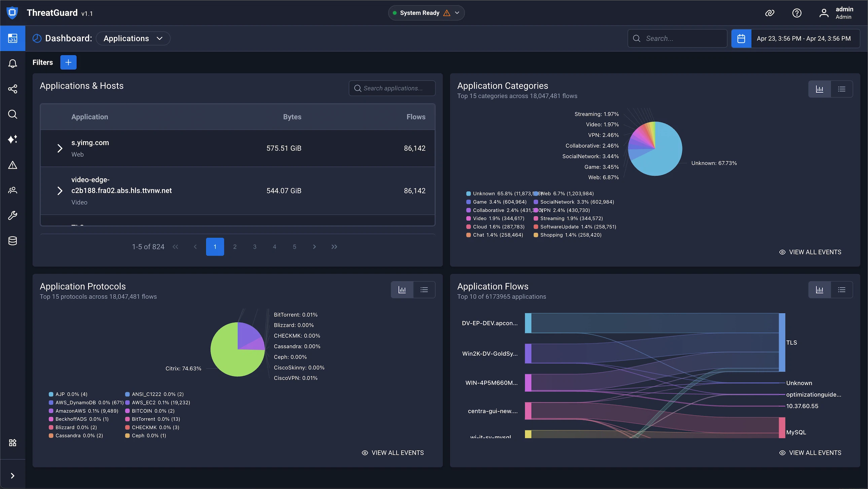The width and height of the screenshot is (868, 489).
Task: Sort by the Bytes column header
Action: (x=292, y=117)
